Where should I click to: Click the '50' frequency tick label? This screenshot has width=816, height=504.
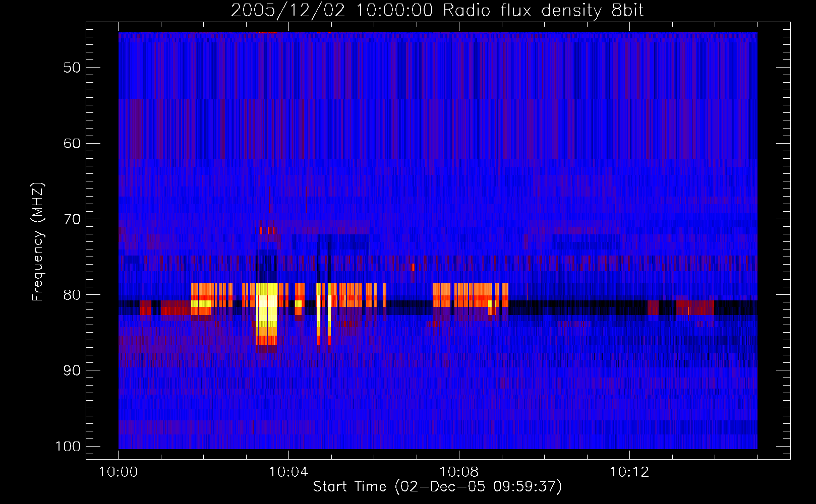pos(72,68)
